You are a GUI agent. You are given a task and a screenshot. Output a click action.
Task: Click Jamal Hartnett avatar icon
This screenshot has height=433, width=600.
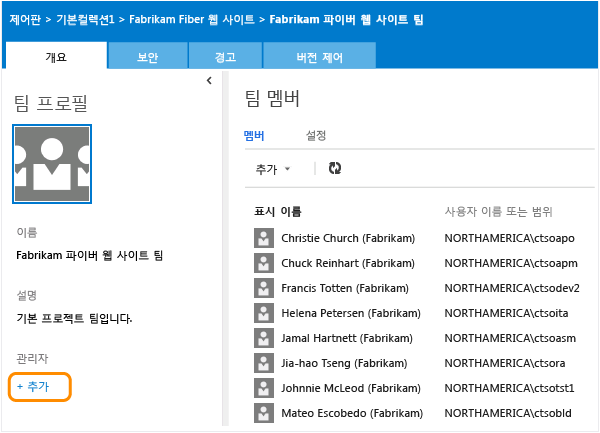[x=264, y=338]
